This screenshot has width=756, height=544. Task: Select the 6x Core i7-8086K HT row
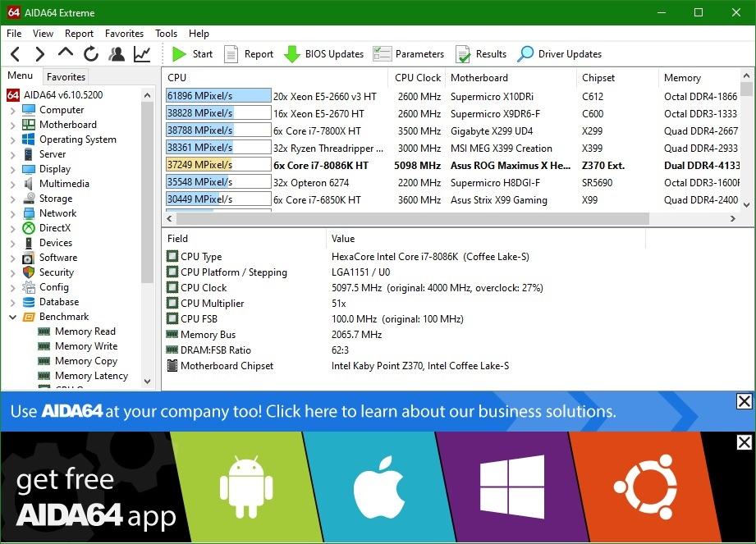point(452,165)
